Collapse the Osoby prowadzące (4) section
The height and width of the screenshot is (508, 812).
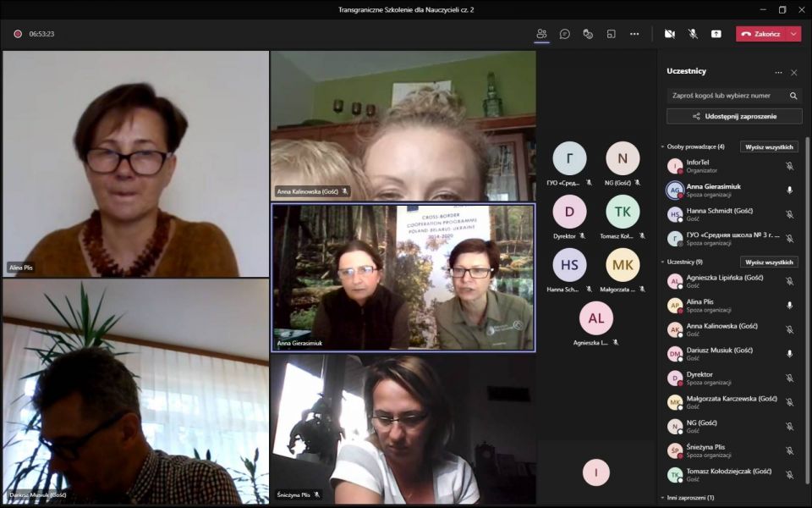[x=662, y=146]
